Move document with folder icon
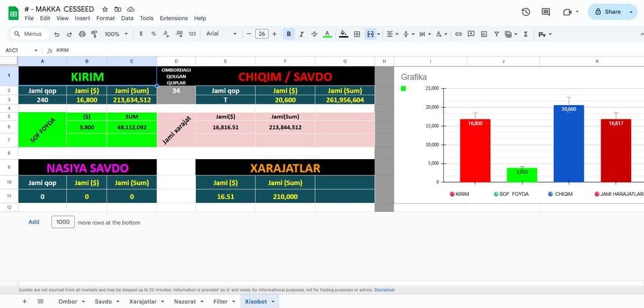The image size is (644, 308). [x=118, y=9]
